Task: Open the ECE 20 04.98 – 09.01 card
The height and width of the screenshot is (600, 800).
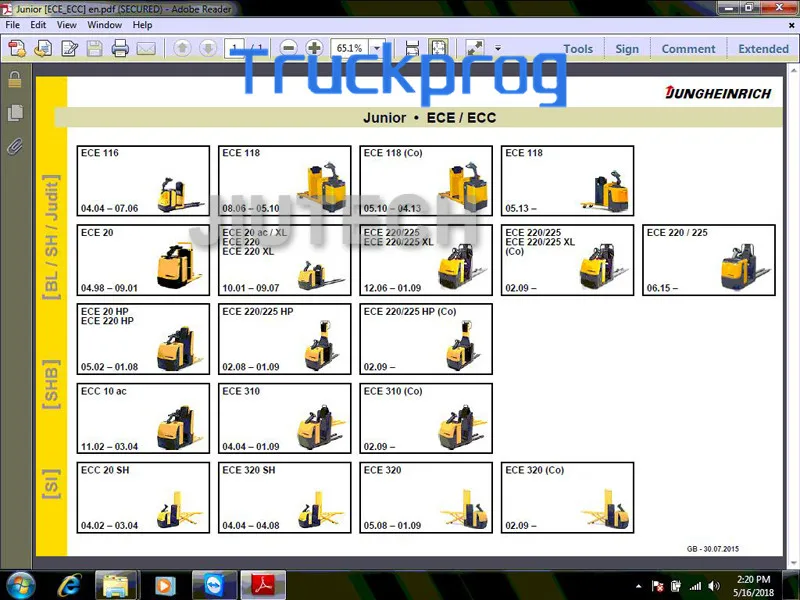Action: pos(143,260)
